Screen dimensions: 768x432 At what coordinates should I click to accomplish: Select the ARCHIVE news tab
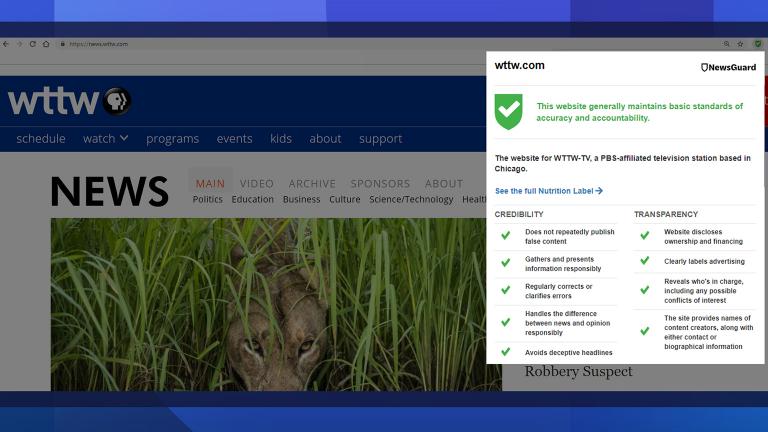312,184
